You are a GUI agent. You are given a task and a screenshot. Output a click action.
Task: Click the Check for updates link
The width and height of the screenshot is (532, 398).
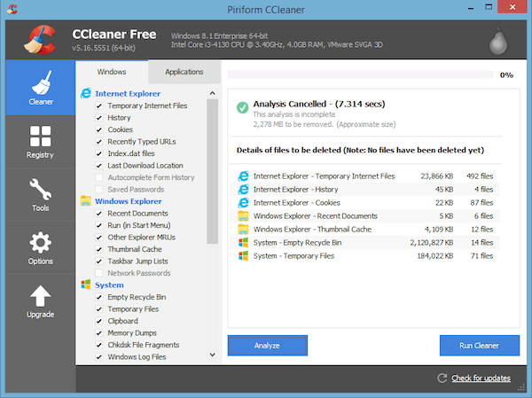click(x=481, y=378)
